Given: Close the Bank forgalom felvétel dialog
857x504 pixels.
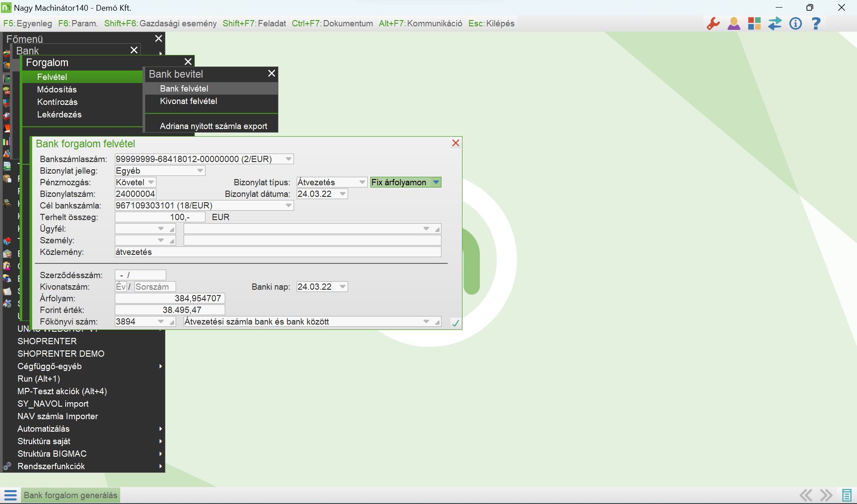Looking at the screenshot, I should click(x=456, y=143).
